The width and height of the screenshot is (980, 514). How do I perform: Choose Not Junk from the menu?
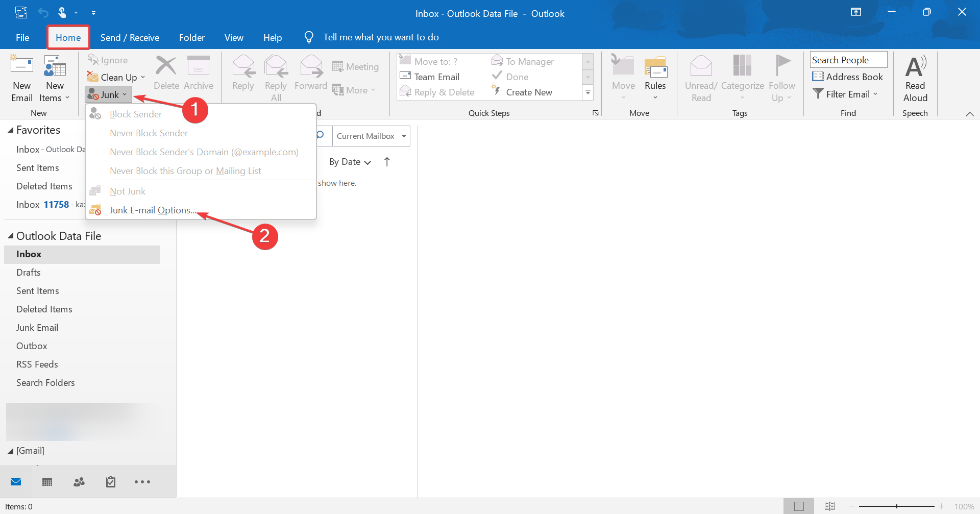pos(201,191)
